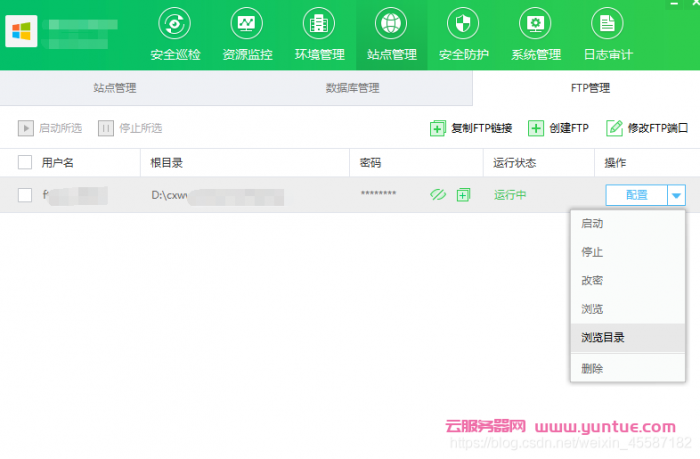The height and width of the screenshot is (459, 700).
Task: Switch to the 站点管理 sub-tab
Action: coord(115,88)
